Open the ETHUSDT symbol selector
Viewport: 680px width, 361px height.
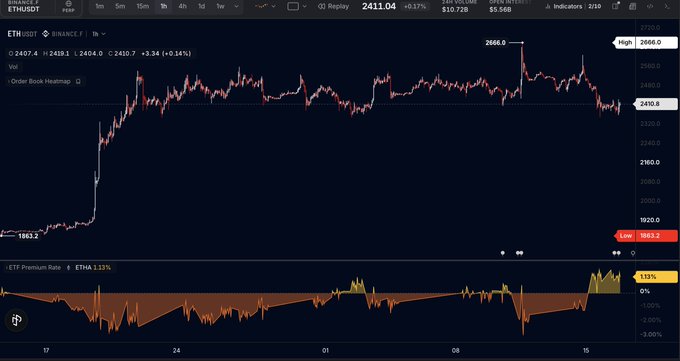point(24,7)
